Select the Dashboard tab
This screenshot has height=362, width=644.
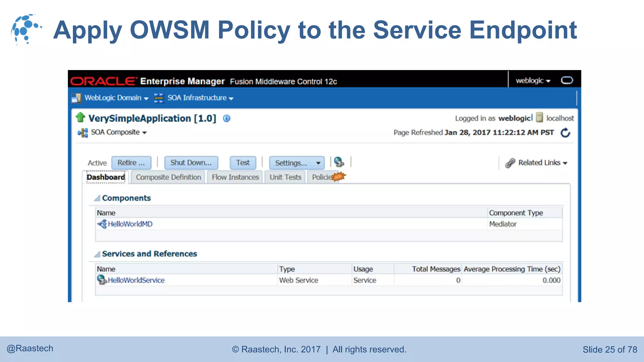106,177
